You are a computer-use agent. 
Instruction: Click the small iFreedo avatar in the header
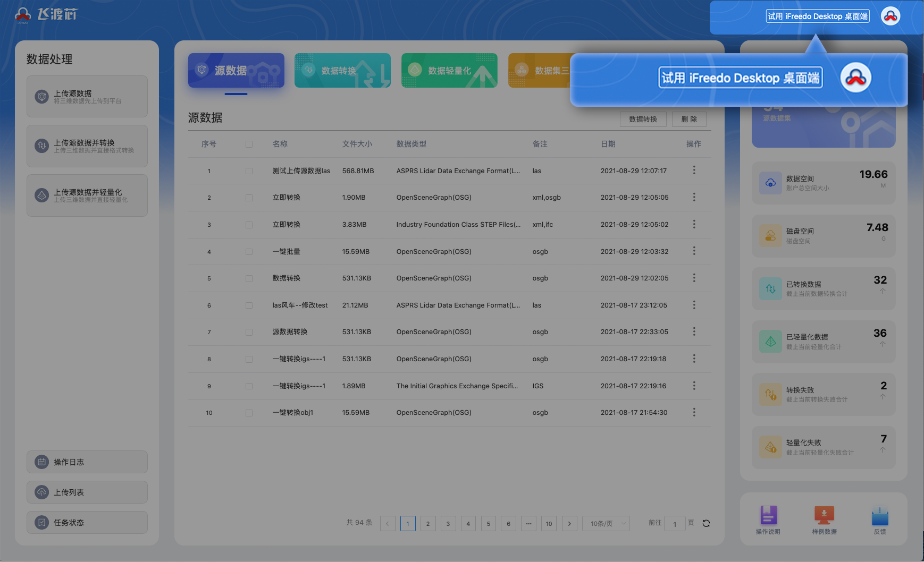pyautogui.click(x=891, y=16)
